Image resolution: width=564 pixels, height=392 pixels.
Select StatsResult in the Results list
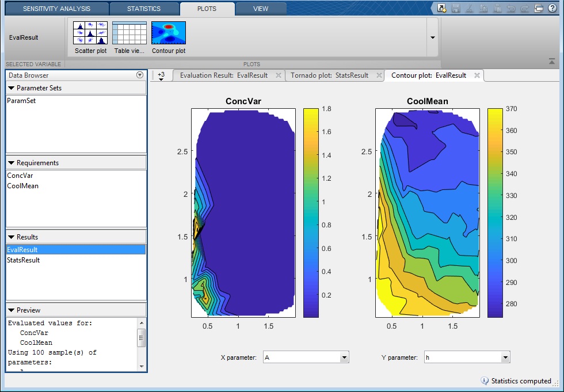click(x=23, y=260)
